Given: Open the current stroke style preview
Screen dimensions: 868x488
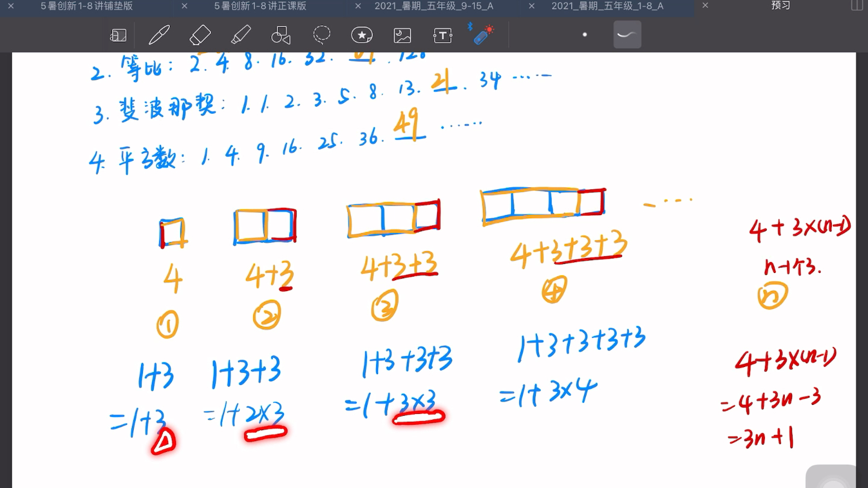Looking at the screenshot, I should tap(627, 35).
